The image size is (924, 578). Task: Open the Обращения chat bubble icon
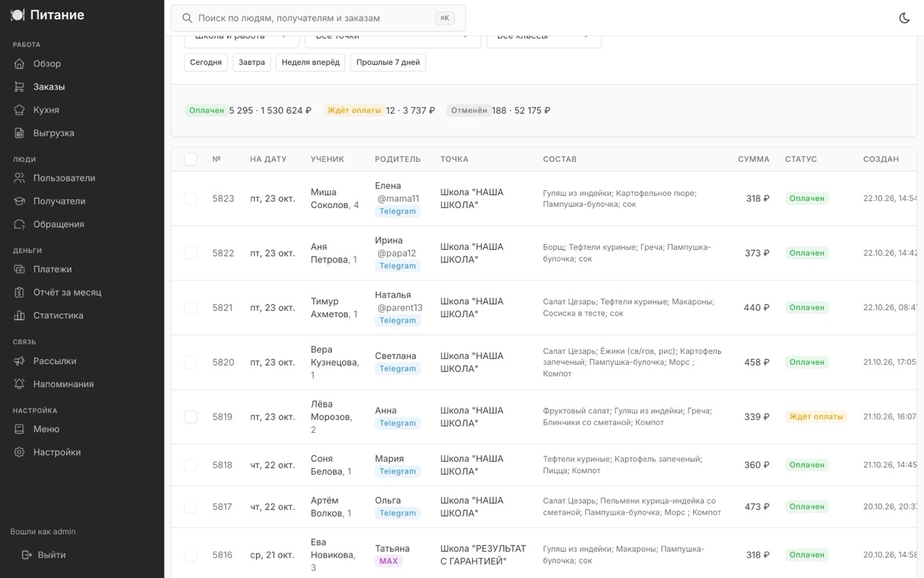[19, 224]
